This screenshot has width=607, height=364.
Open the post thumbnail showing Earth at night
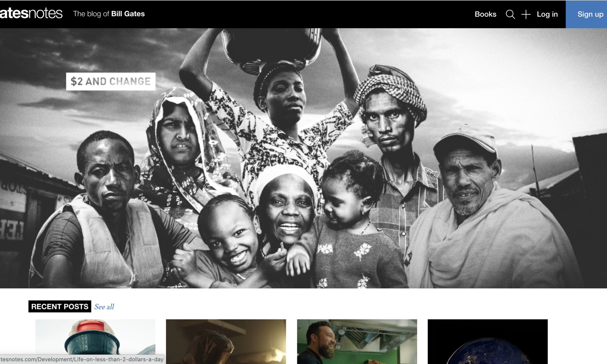[488, 342]
